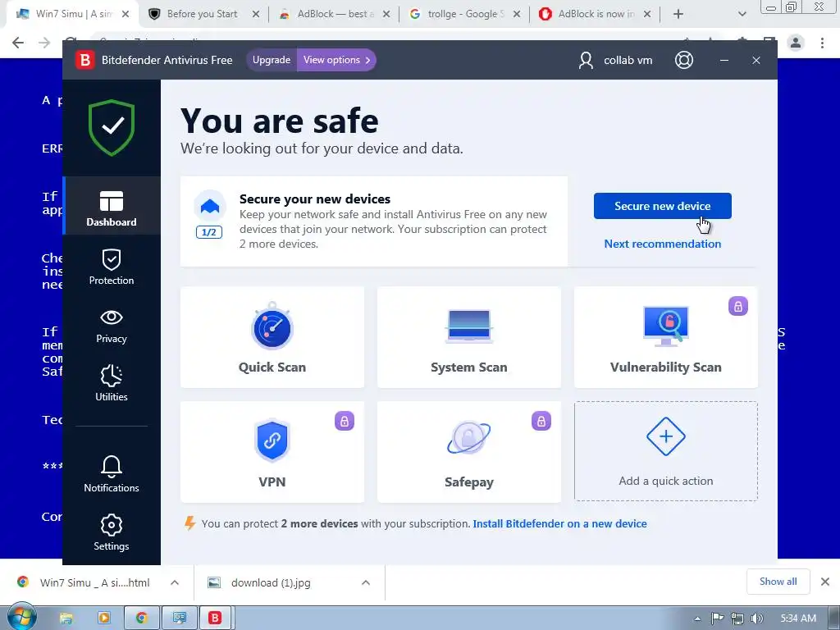Click Secure new device button
Screen dimensions: 840x630
coord(662,206)
